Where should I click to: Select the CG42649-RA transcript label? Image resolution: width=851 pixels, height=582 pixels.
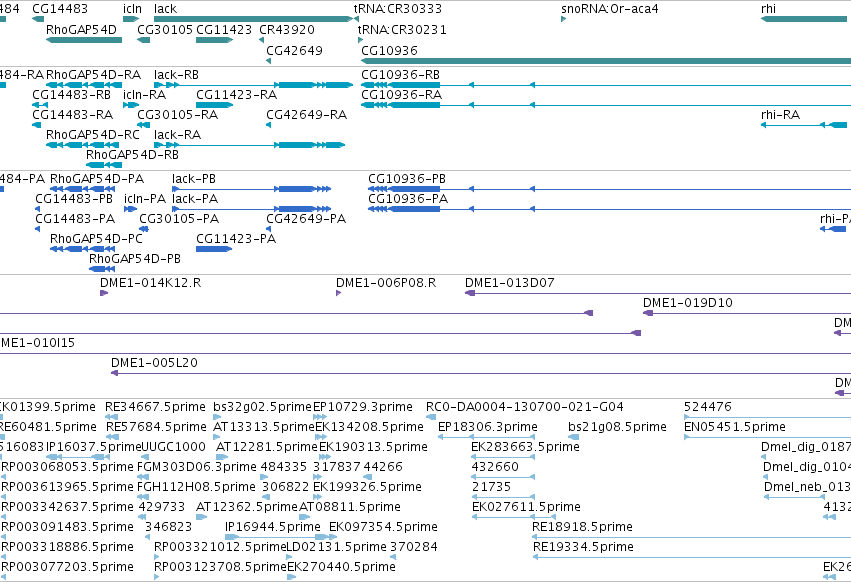307,115
